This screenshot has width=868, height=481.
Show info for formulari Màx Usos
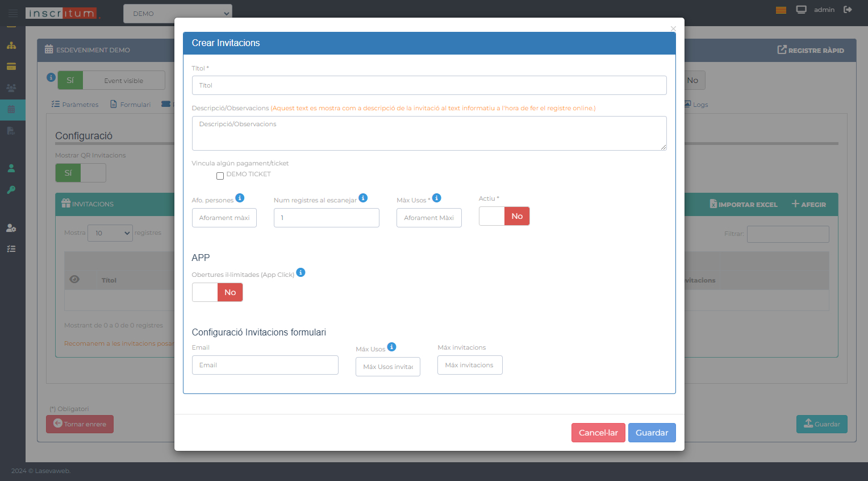click(x=391, y=347)
